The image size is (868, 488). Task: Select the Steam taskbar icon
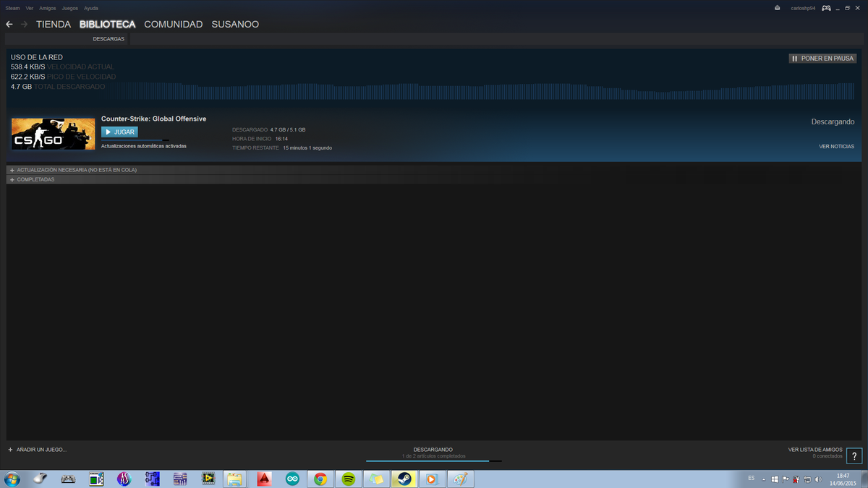(404, 479)
